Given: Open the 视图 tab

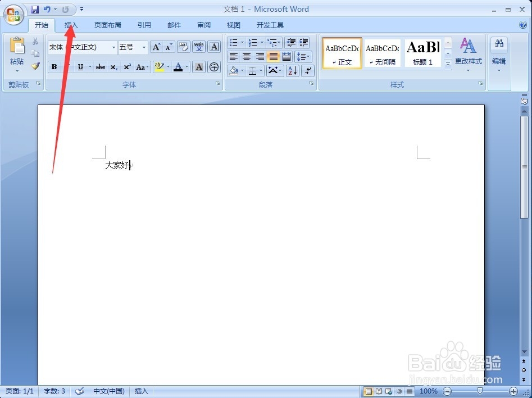Looking at the screenshot, I should pyautogui.click(x=234, y=25).
